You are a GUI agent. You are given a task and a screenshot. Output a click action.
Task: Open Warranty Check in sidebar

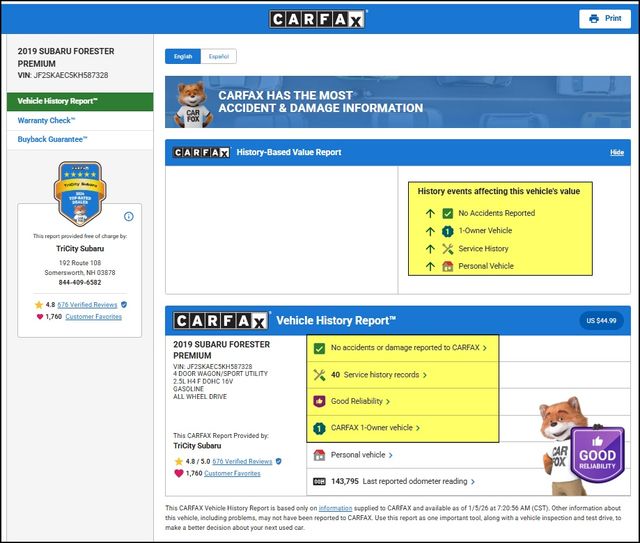[x=46, y=120]
